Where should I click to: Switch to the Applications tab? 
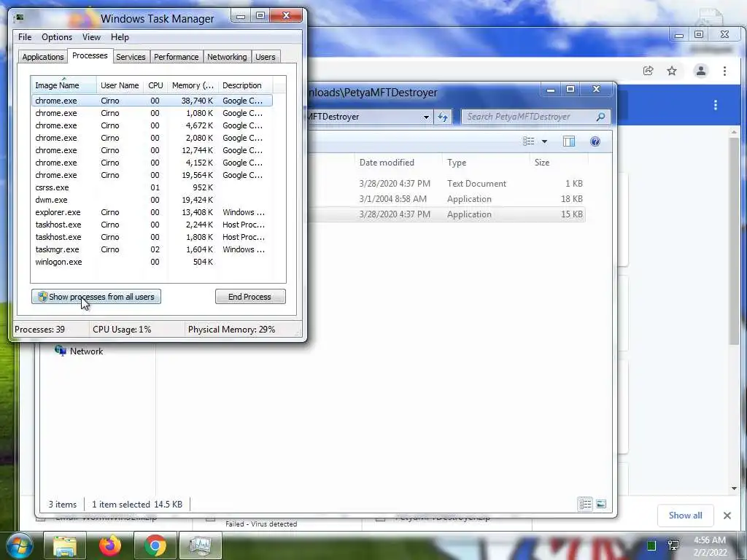[43, 57]
